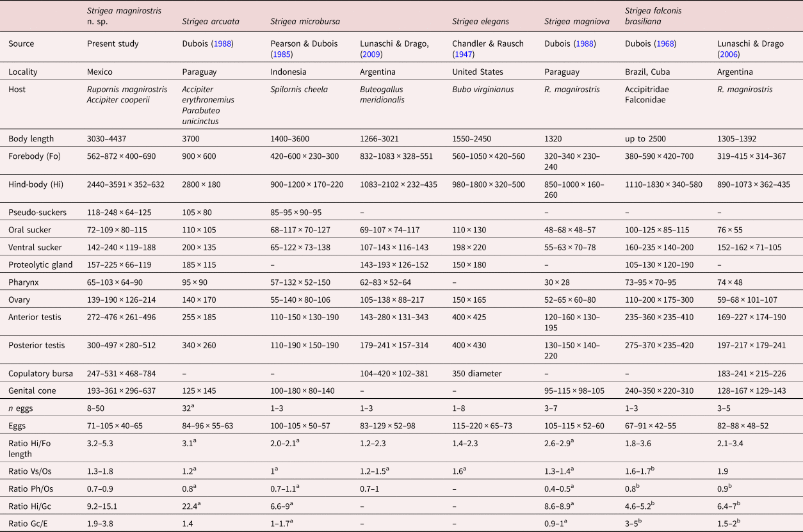Click the Strigea elegans column header
The height and width of the screenshot is (532, 803).
[x=480, y=21]
